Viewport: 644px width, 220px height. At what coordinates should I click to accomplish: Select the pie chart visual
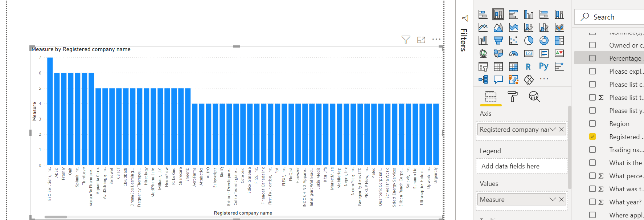tap(529, 41)
